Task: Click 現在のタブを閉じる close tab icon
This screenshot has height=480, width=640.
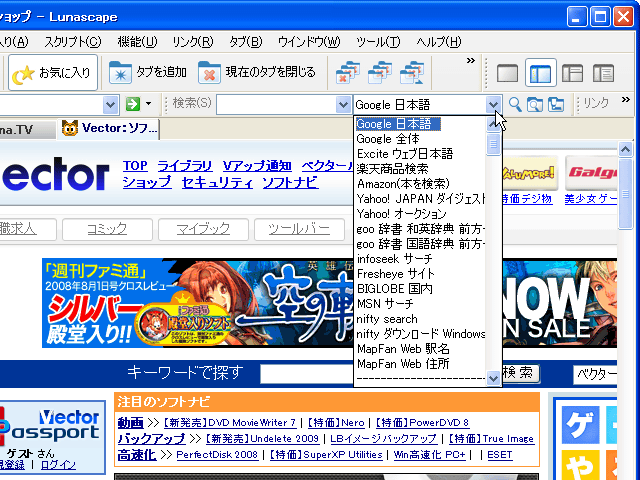Action: pyautogui.click(x=209, y=73)
